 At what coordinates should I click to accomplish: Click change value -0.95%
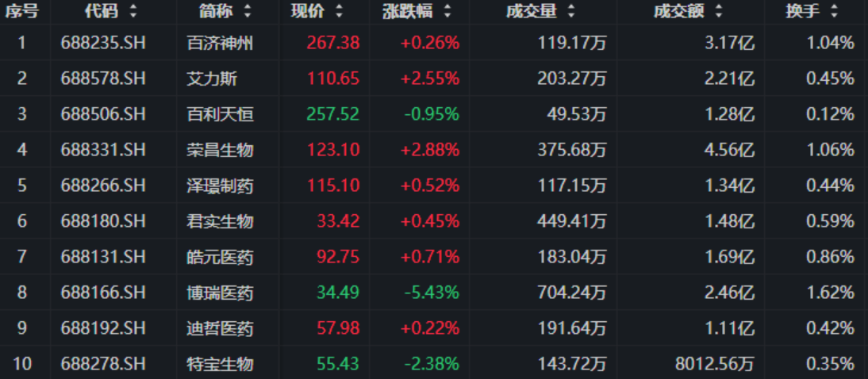pos(432,114)
